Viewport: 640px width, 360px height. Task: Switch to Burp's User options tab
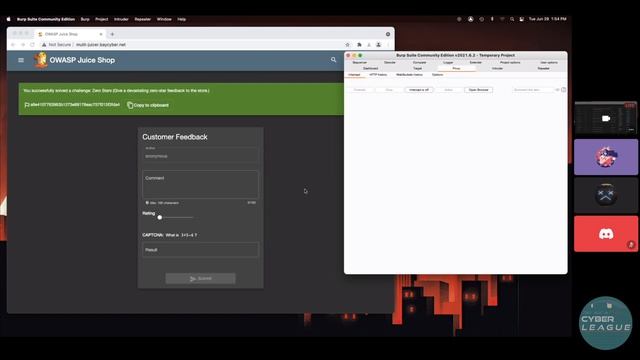[x=549, y=62]
